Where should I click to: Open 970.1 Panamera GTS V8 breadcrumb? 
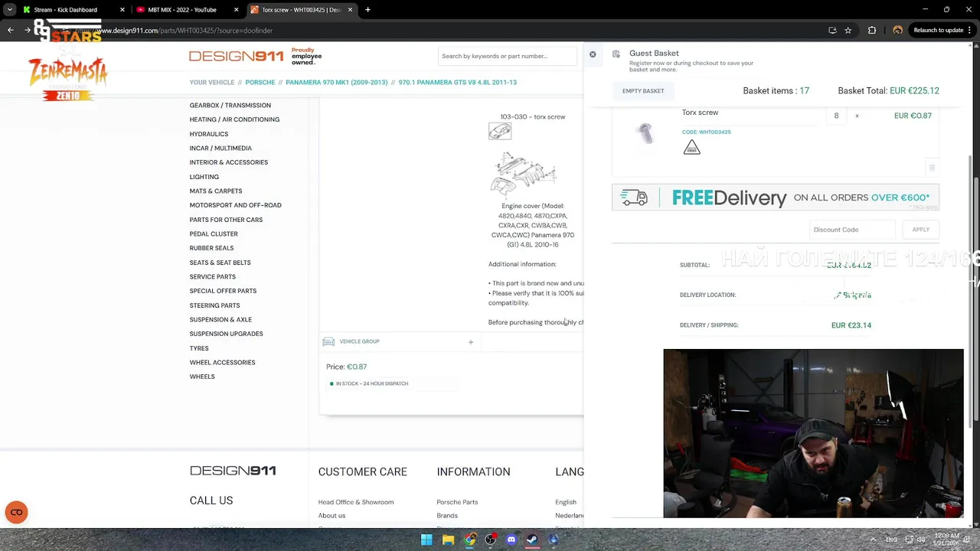pos(458,83)
